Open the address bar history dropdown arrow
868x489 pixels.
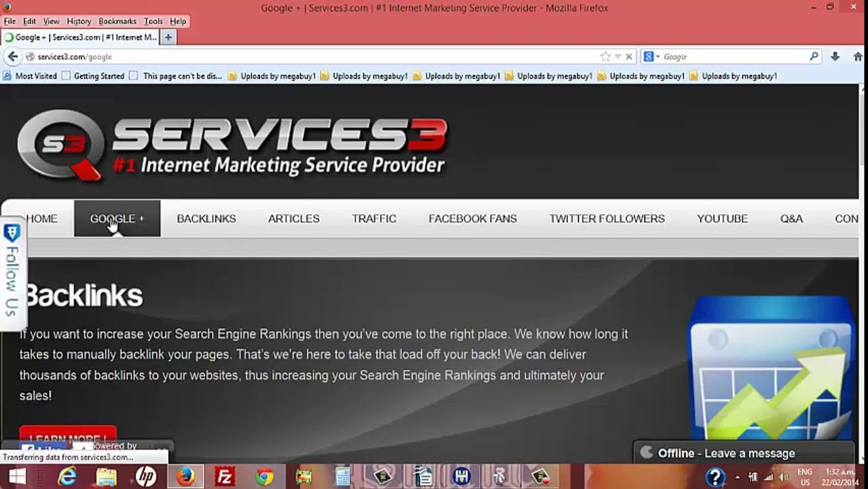(x=617, y=57)
